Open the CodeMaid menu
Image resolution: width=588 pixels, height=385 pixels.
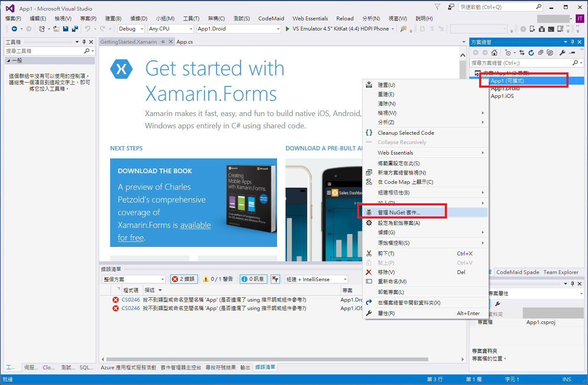click(x=271, y=18)
